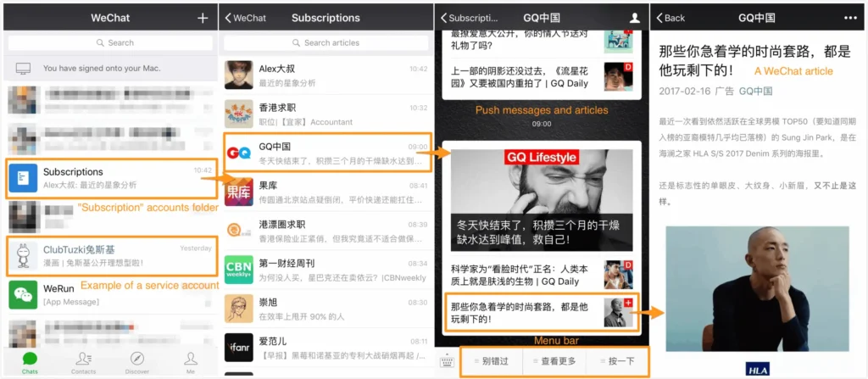Open the Subscriptions folder chat
Image resolution: width=868 pixels, height=379 pixels.
tap(111, 177)
